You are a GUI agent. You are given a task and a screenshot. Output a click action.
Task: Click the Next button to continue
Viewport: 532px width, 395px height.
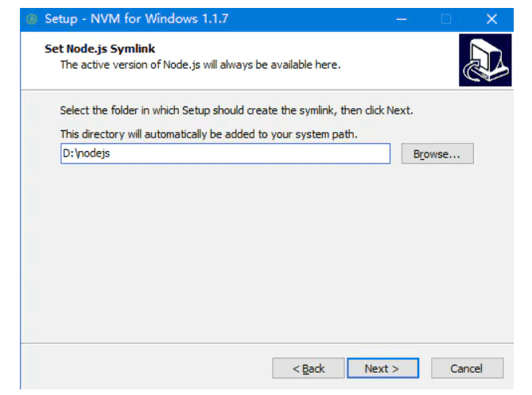[x=382, y=368]
